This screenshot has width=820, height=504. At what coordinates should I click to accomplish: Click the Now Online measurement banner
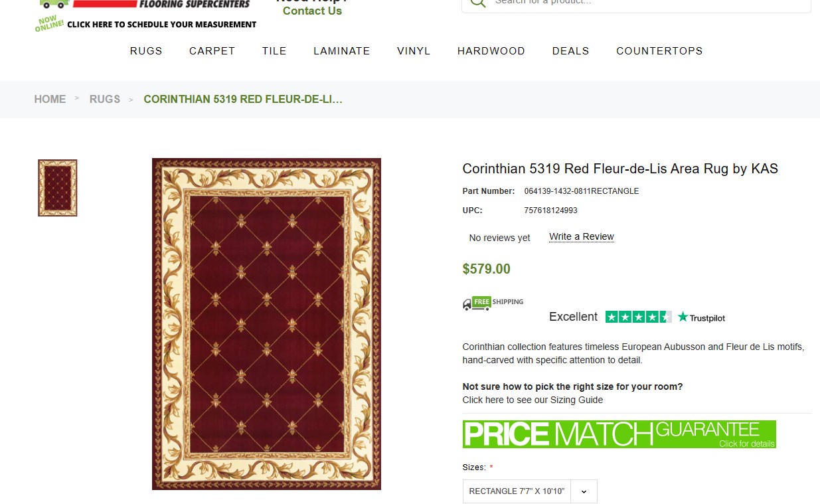point(146,24)
